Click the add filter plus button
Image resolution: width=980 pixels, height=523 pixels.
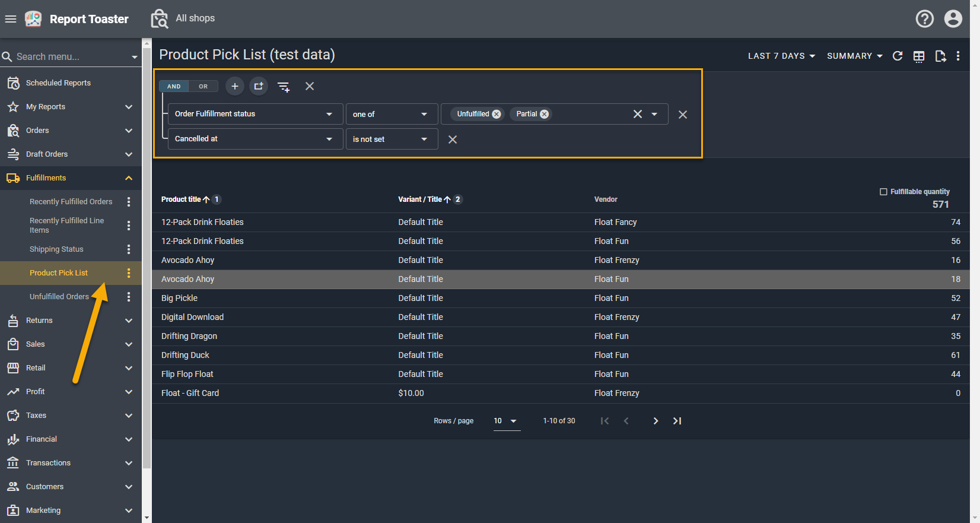pyautogui.click(x=235, y=86)
